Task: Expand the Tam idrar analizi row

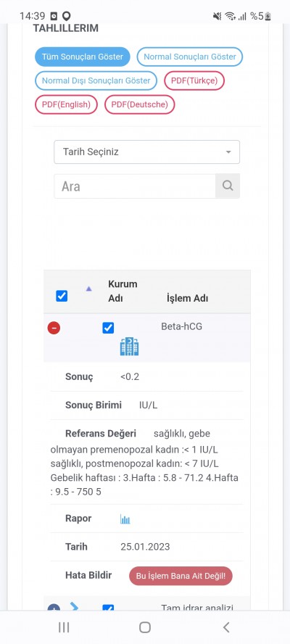Action: 54,608
